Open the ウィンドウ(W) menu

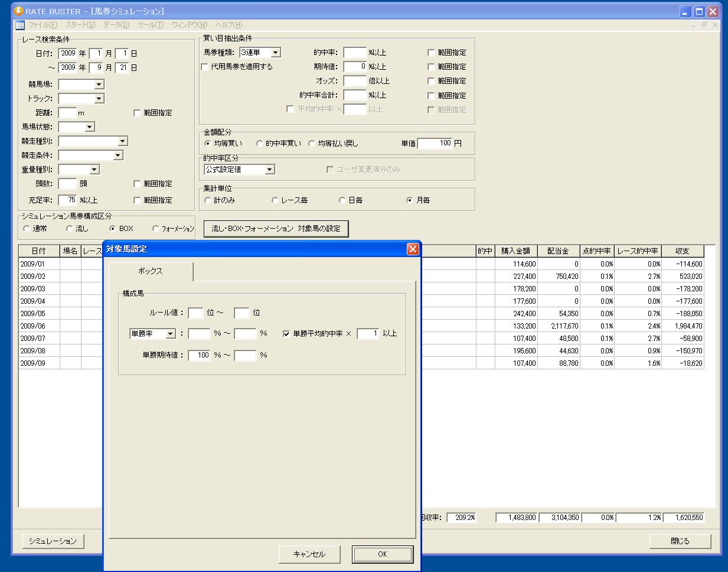coord(189,25)
